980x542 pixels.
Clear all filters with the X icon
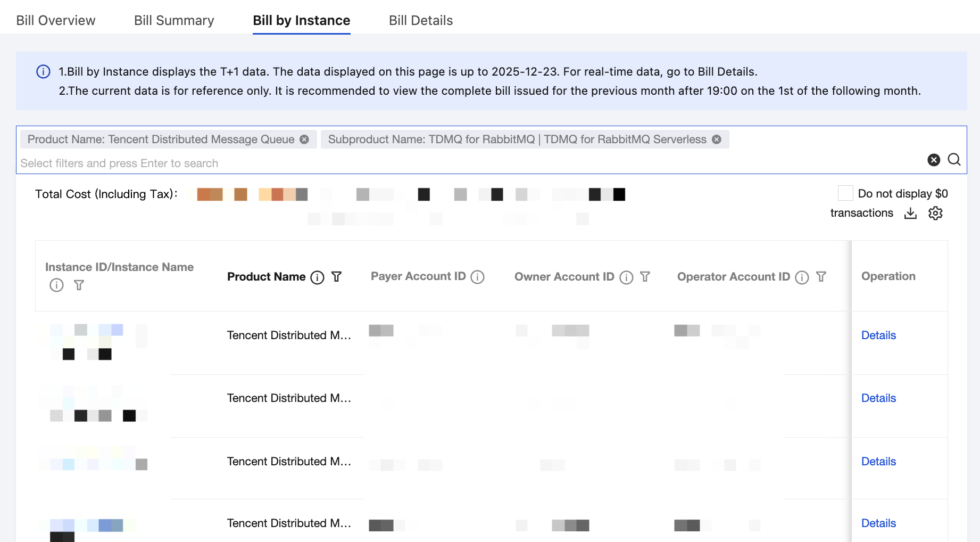[x=934, y=160]
